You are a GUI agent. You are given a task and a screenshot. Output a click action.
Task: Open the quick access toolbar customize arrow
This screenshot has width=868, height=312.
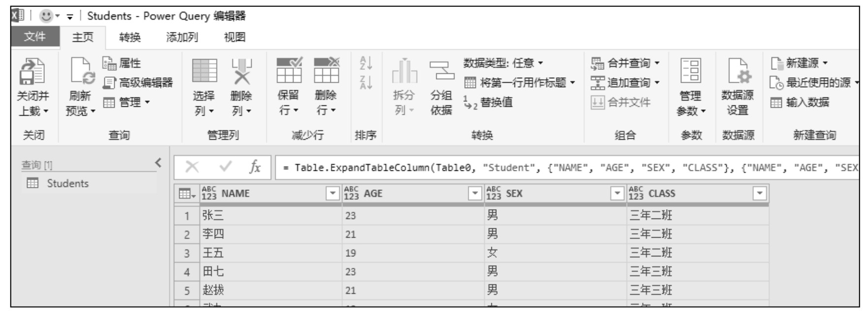(x=70, y=17)
